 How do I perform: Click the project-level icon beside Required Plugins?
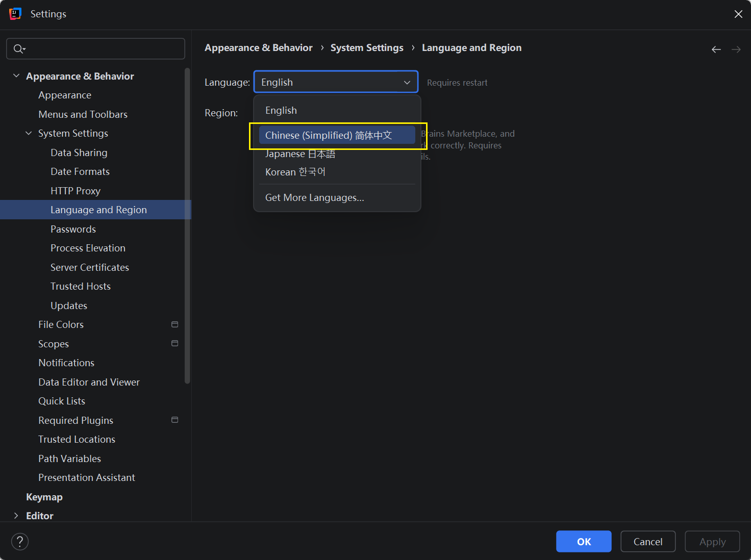pyautogui.click(x=174, y=420)
